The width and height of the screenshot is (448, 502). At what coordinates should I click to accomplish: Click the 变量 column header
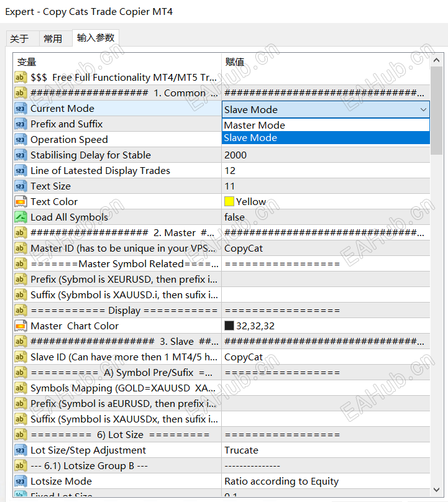117,62
